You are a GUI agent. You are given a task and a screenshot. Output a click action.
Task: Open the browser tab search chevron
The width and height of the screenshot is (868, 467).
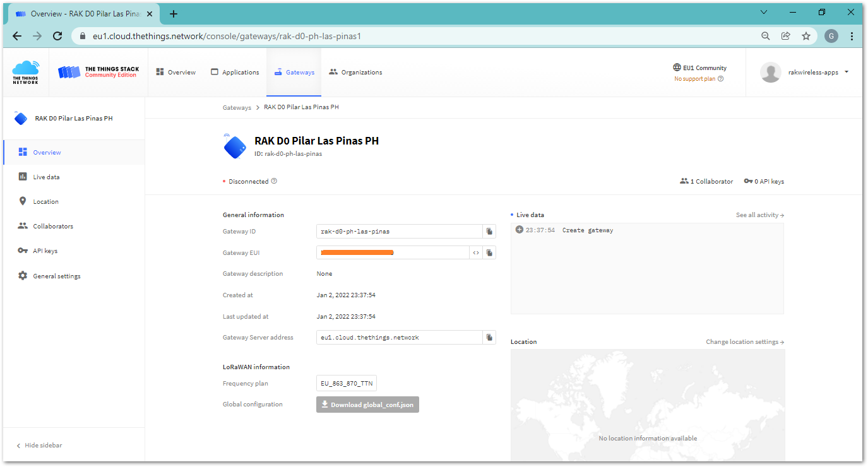click(763, 12)
